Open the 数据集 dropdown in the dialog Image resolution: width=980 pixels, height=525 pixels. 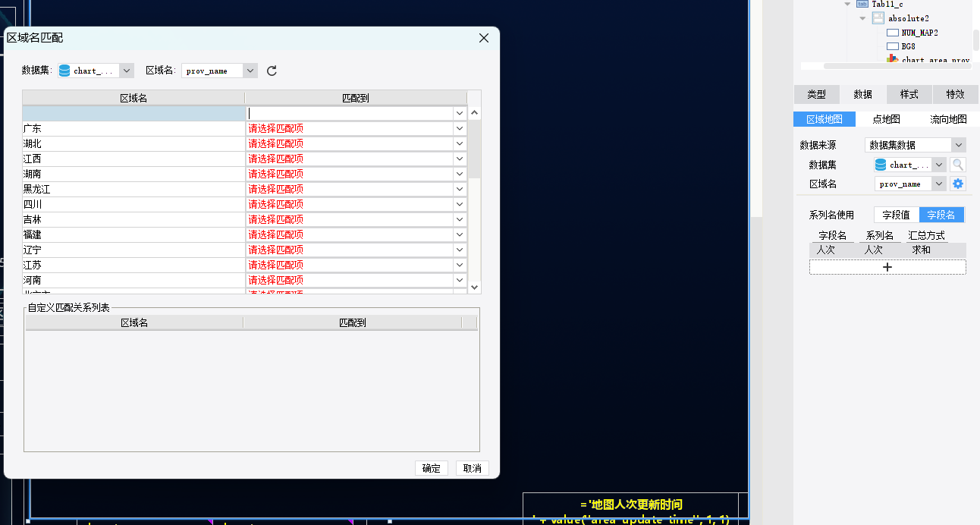click(x=127, y=71)
